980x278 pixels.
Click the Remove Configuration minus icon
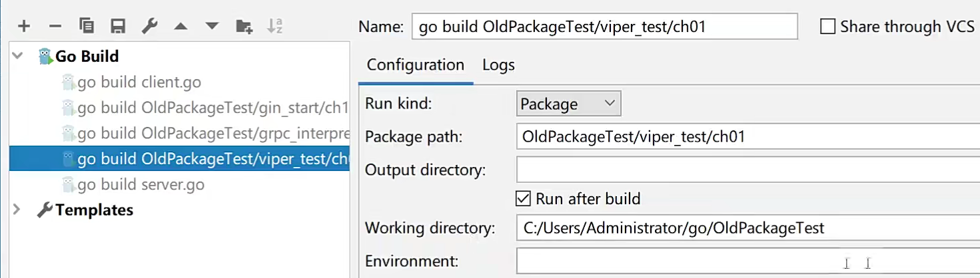tap(55, 27)
